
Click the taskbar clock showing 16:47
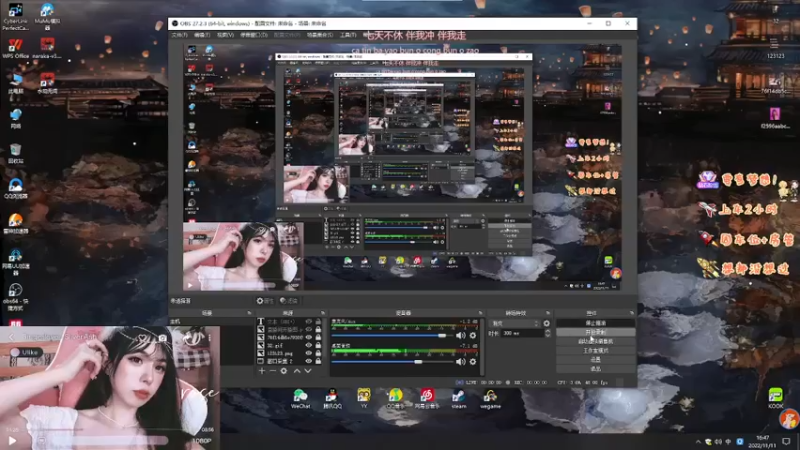click(x=762, y=441)
